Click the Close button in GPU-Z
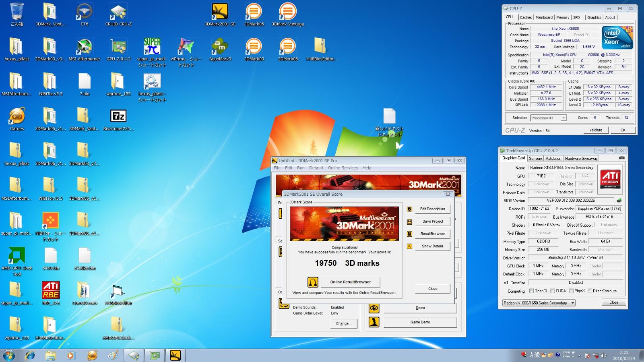Viewport: 644px width, 362px height. click(x=614, y=302)
